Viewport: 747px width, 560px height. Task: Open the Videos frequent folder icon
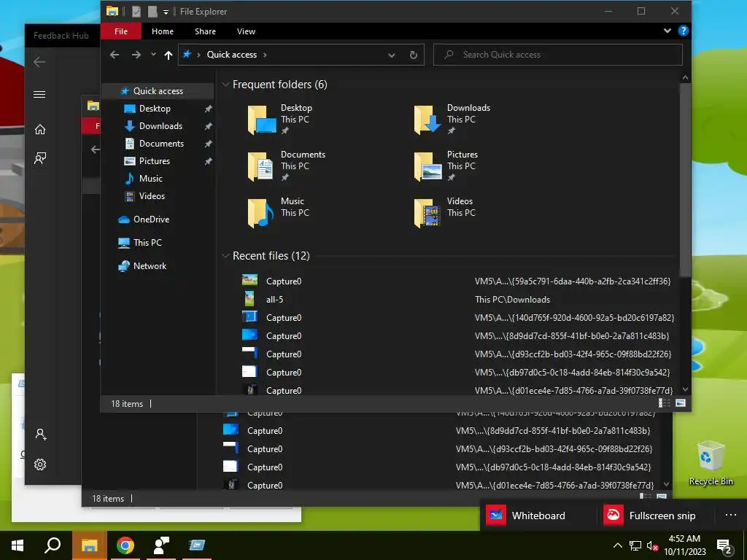click(427, 213)
